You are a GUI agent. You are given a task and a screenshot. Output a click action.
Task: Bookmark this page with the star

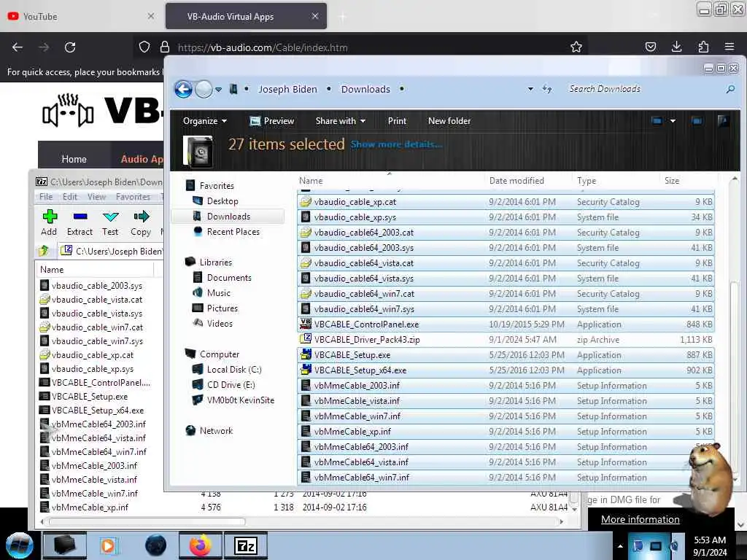tap(576, 47)
